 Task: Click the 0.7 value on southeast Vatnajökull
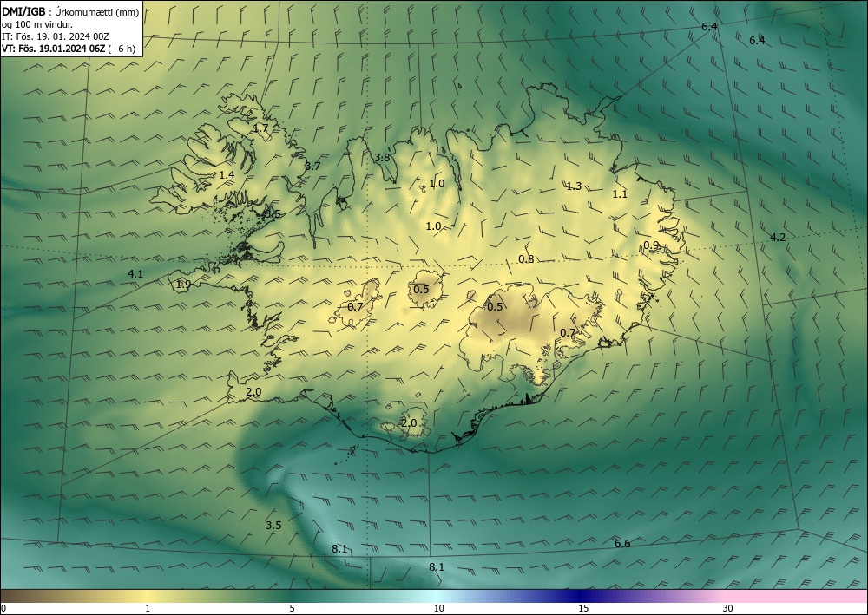(568, 333)
